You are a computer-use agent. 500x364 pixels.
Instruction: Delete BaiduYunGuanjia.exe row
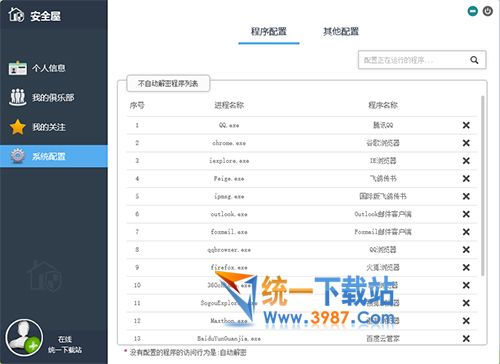(466, 338)
